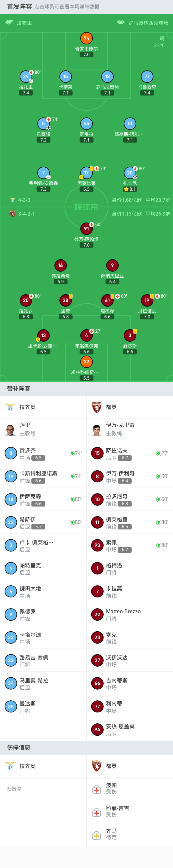Click Lazio coach Sarri's photo
Image resolution: width=173 pixels, height=868 pixels.
pos(11,430)
